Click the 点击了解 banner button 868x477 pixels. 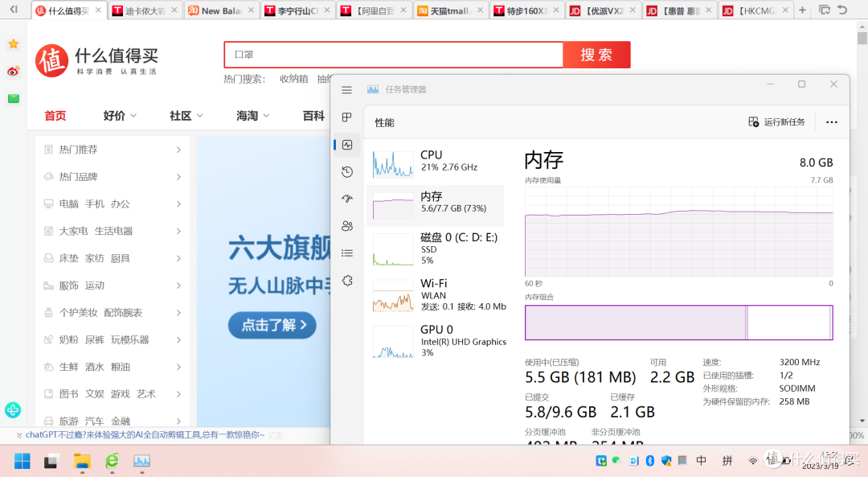(x=272, y=325)
